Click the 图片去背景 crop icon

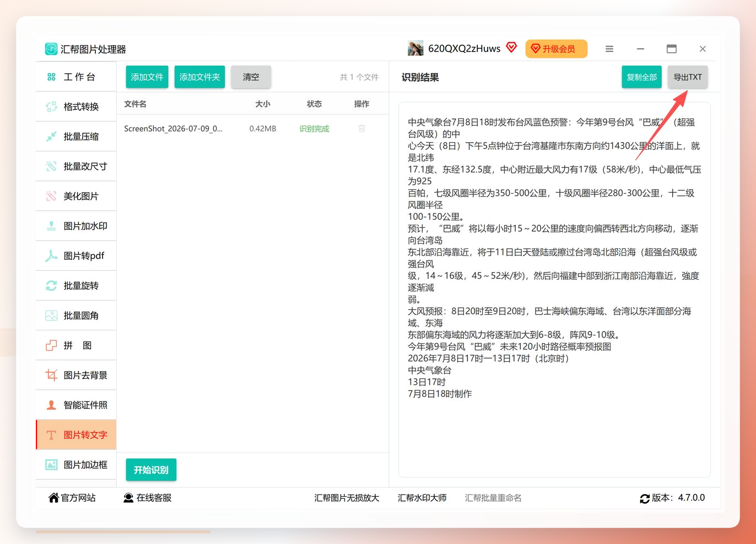[x=51, y=375]
